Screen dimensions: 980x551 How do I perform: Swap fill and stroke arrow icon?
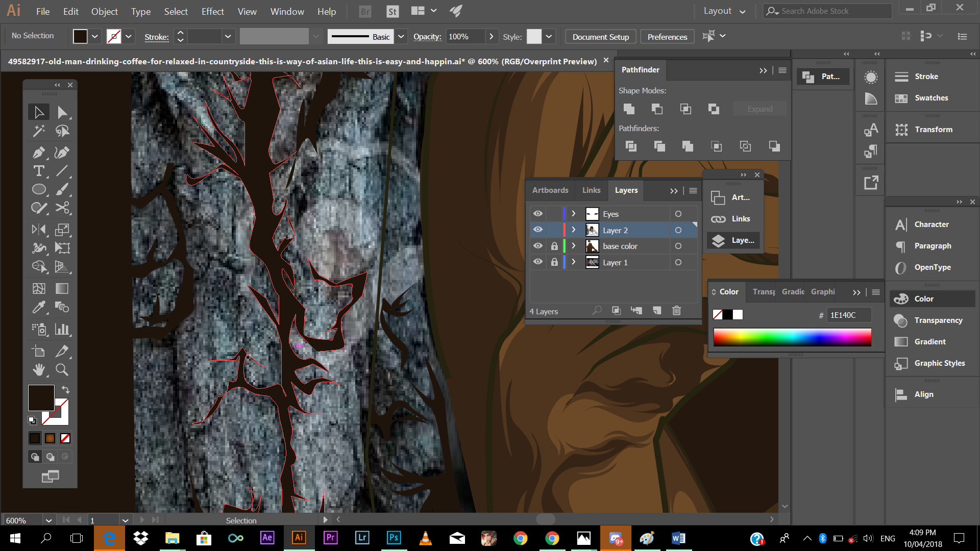[65, 390]
